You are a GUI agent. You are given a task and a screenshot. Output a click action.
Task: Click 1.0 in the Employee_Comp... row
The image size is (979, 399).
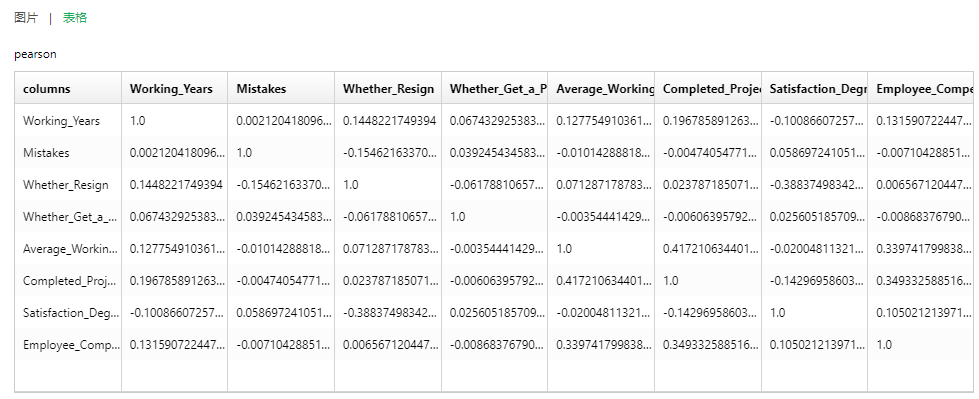tap(885, 344)
